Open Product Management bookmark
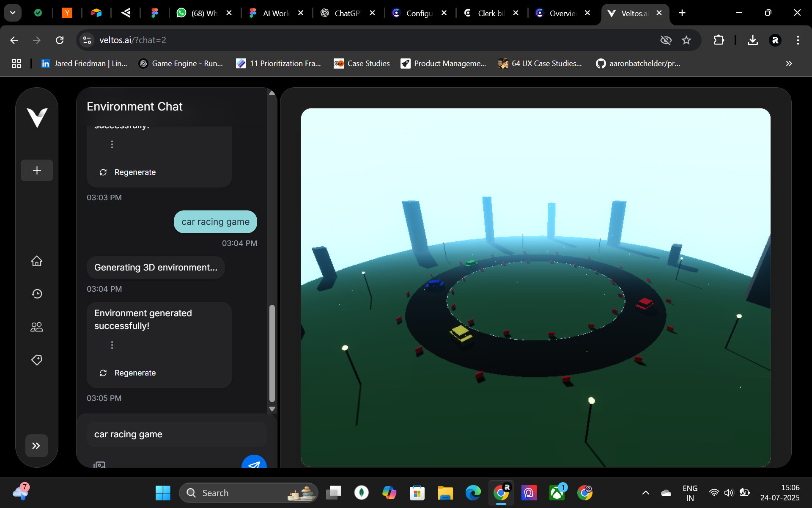This screenshot has height=508, width=812. coord(443,63)
